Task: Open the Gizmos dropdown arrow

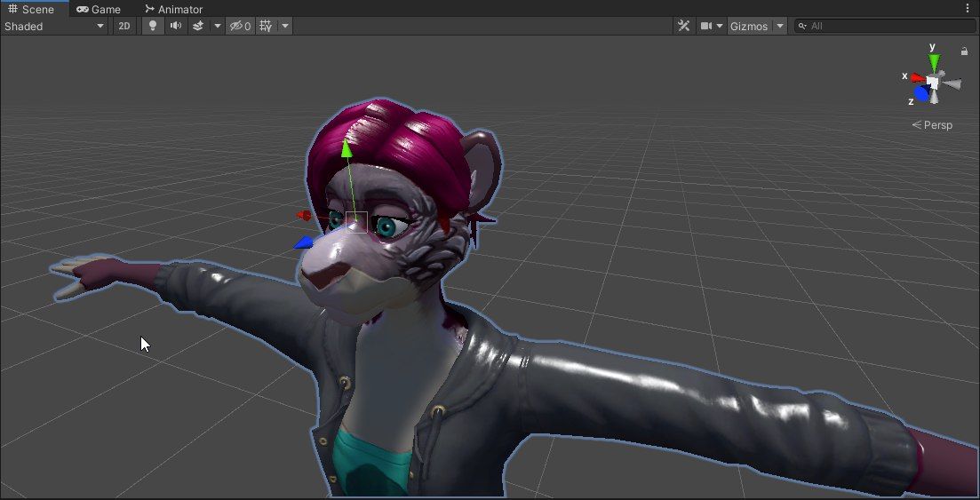Action: tap(779, 27)
